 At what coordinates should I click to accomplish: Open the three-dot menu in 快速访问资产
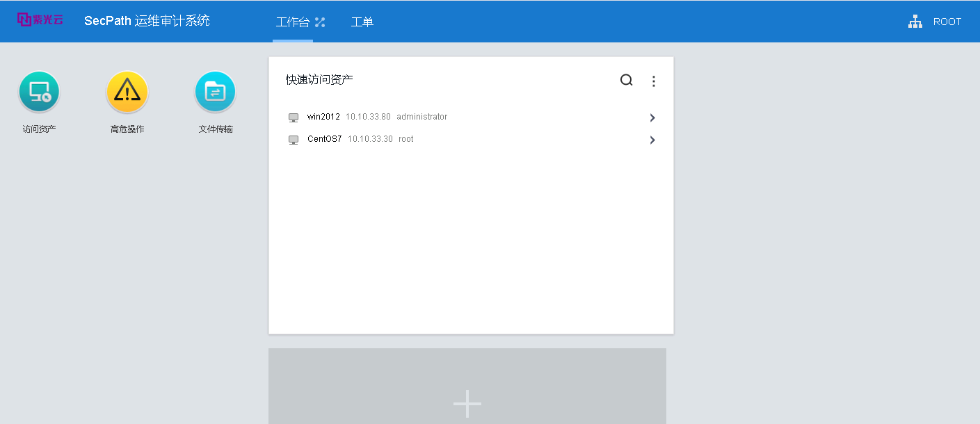pos(653,81)
